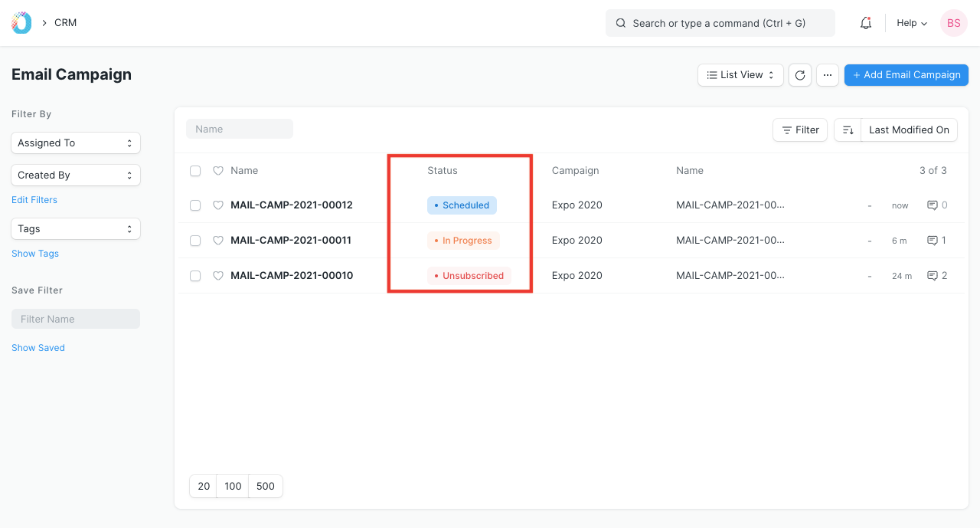Click the ERPNext home logo icon
The width and height of the screenshot is (980, 528).
[x=21, y=23]
